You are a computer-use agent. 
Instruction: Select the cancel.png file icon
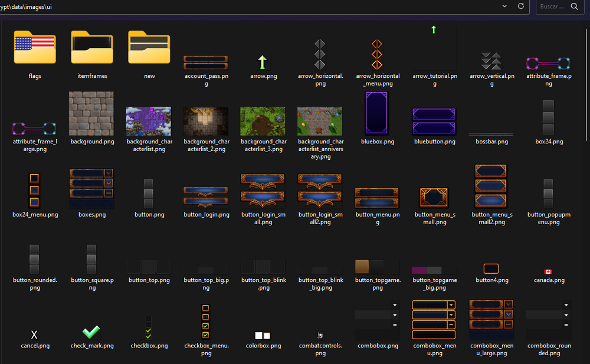(x=34, y=335)
